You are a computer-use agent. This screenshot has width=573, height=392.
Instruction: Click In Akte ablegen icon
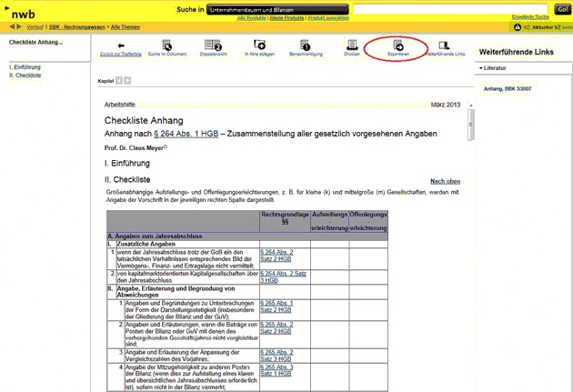pos(259,45)
